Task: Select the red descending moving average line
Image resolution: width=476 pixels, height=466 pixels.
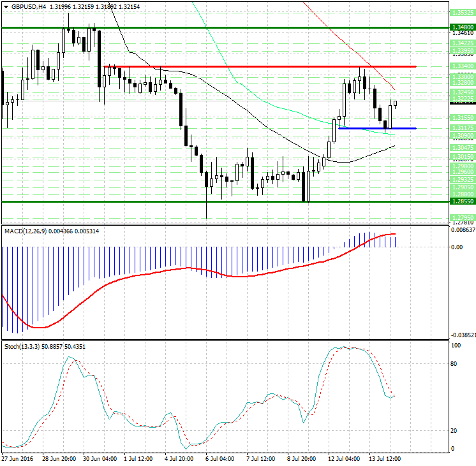Action: 349,48
